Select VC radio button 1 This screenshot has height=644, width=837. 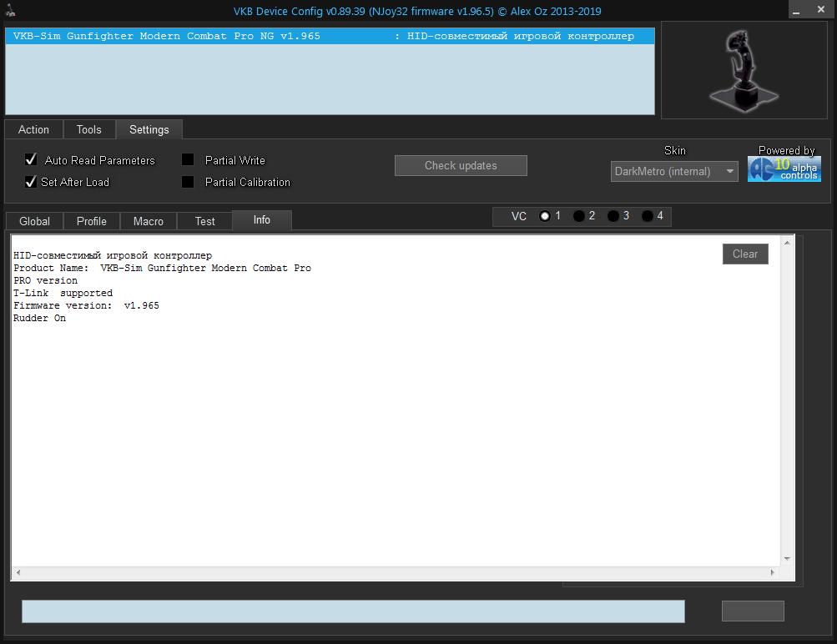pyautogui.click(x=544, y=216)
